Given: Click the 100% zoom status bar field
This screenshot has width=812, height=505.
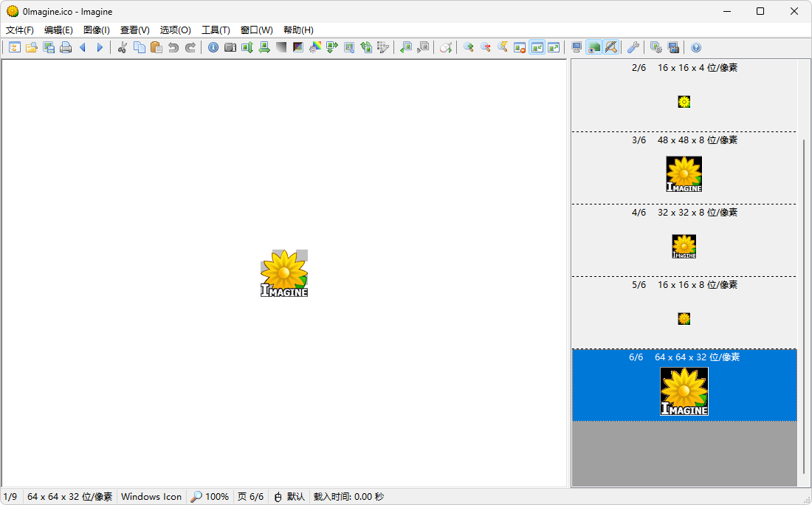Looking at the screenshot, I should pyautogui.click(x=210, y=497).
